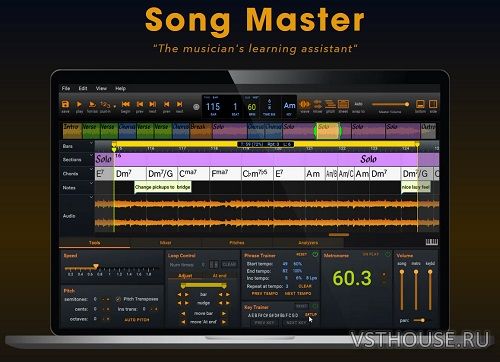Click the song volume slider handle

(402, 272)
